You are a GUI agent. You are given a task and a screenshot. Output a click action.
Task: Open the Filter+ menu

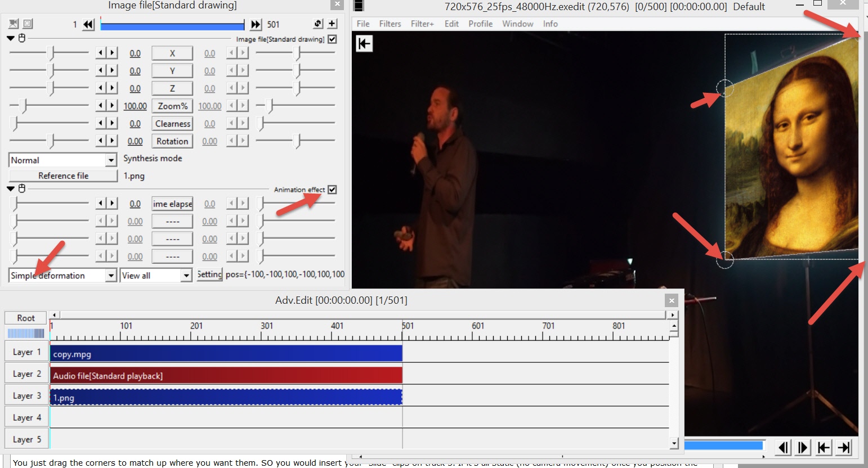click(x=422, y=24)
